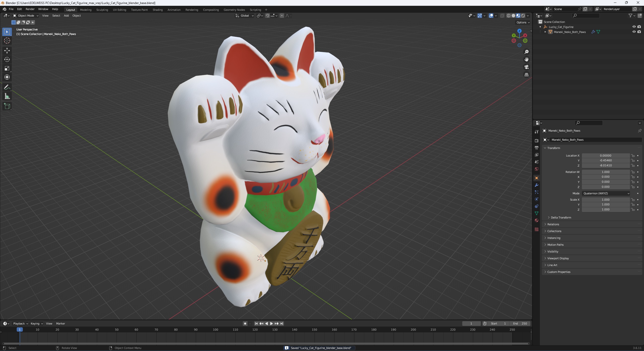The image size is (644, 351).
Task: Open the Output properties tab
Action: [x=537, y=148]
